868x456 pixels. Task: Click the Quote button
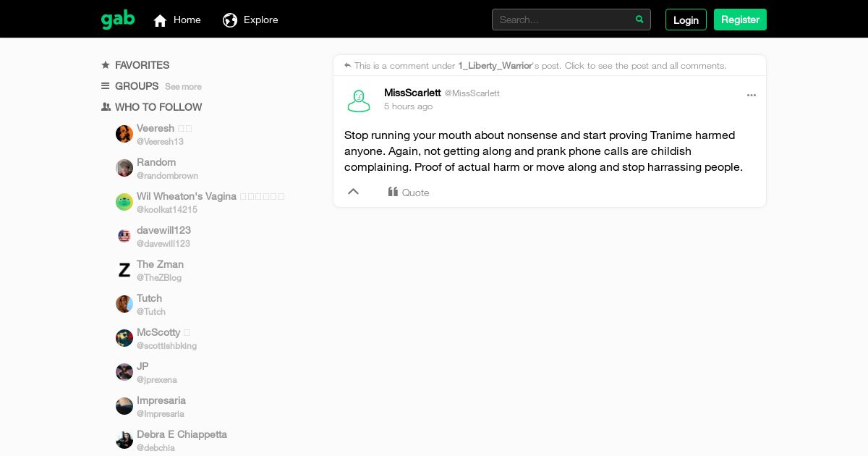(x=409, y=193)
